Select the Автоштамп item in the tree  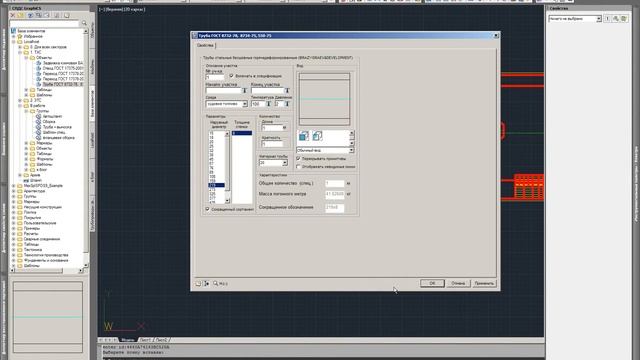[52, 116]
